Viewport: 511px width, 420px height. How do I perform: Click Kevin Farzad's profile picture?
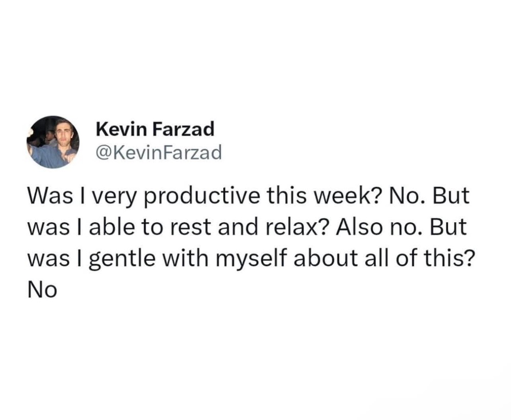[x=52, y=142]
